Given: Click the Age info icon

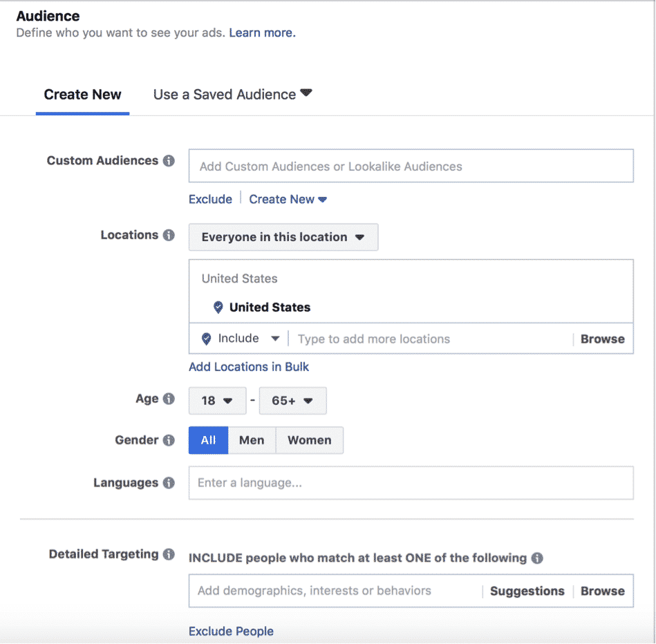Looking at the screenshot, I should pos(169,399).
